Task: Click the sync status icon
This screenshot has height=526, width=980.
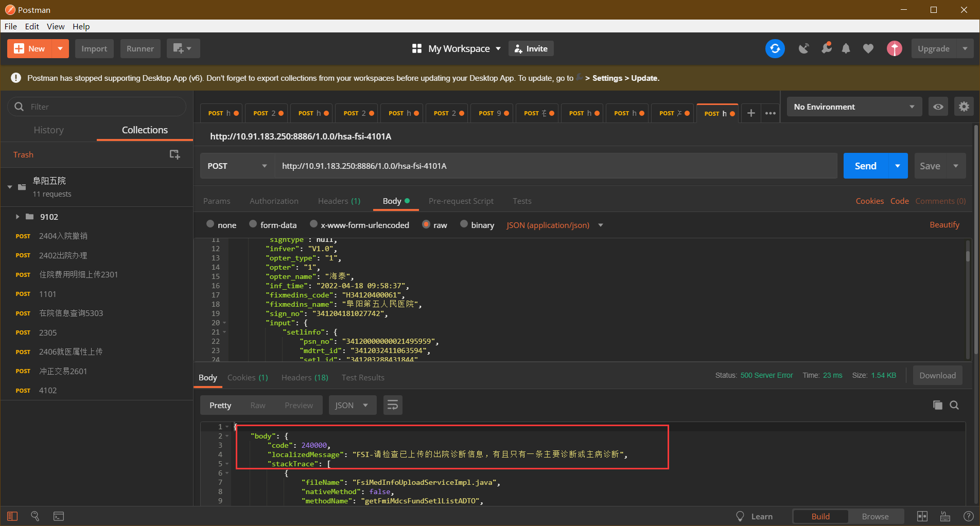Action: pyautogui.click(x=775, y=49)
